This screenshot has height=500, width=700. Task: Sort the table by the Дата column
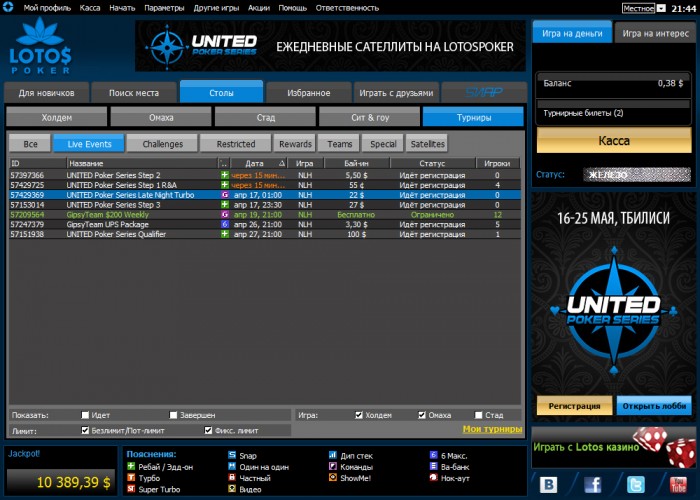coord(258,163)
